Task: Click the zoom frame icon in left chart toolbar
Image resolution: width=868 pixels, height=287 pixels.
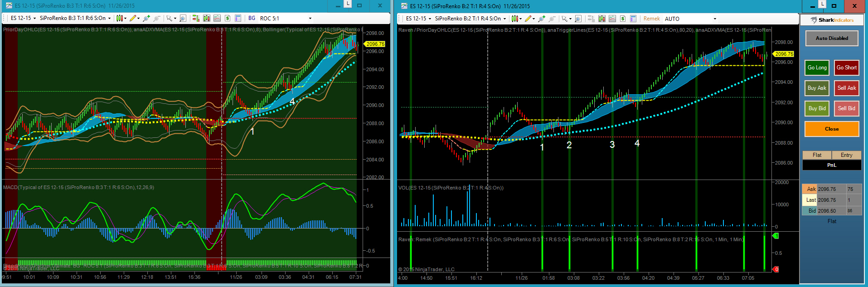Action: [x=183, y=18]
